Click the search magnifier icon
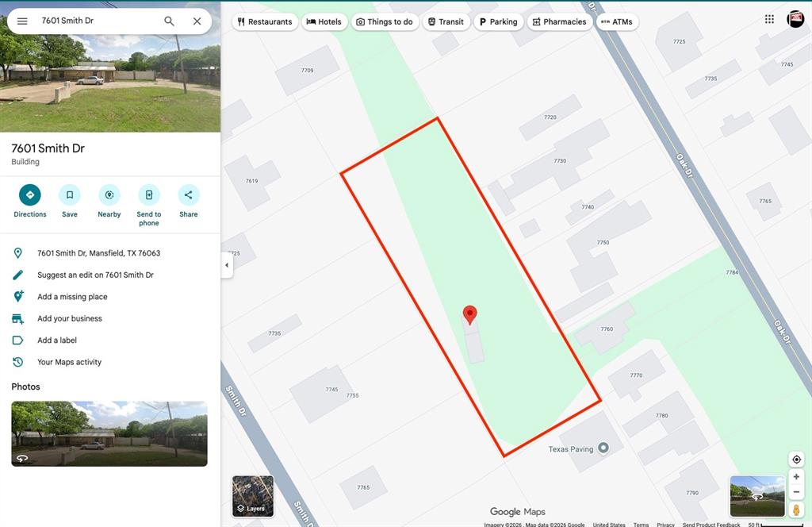 point(170,21)
